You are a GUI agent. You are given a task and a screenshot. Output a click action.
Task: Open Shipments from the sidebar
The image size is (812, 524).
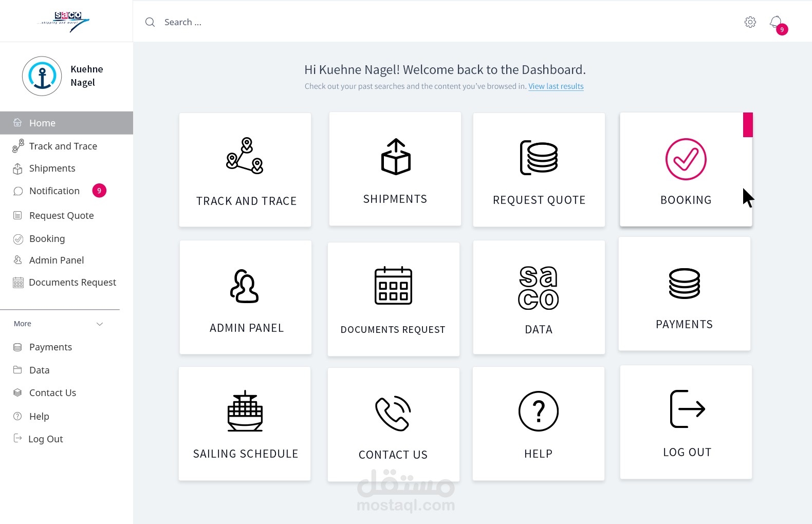[x=52, y=169]
